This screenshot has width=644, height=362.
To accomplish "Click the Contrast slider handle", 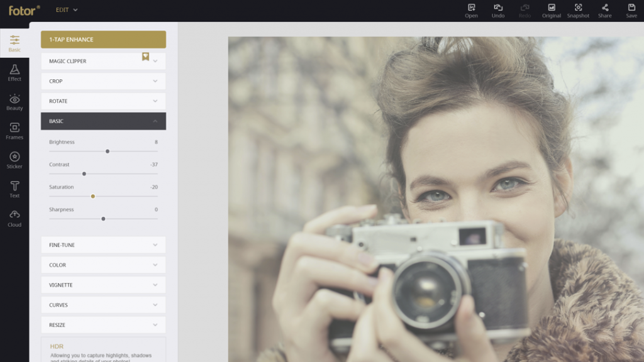I will (x=84, y=174).
